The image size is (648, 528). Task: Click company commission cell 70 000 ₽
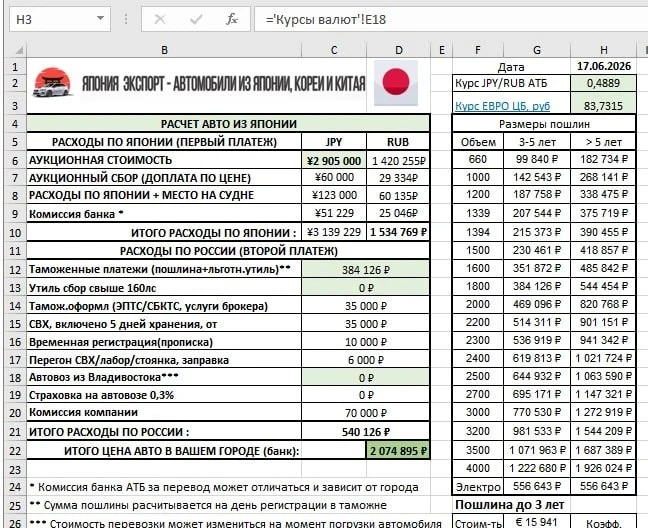[366, 413]
